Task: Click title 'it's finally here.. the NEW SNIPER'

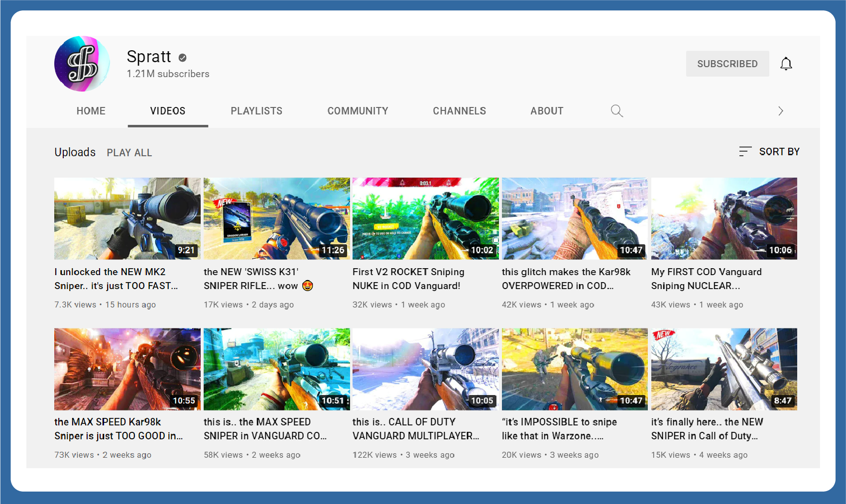Action: click(707, 429)
